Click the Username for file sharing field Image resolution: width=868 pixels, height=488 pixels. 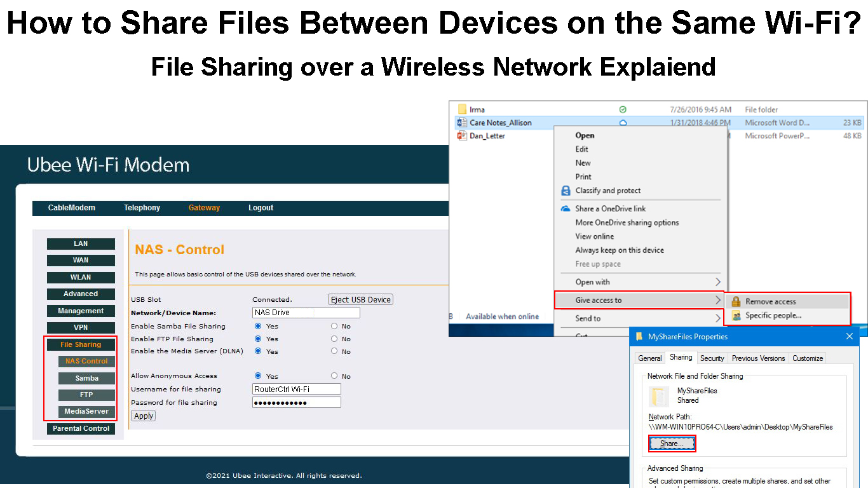297,389
